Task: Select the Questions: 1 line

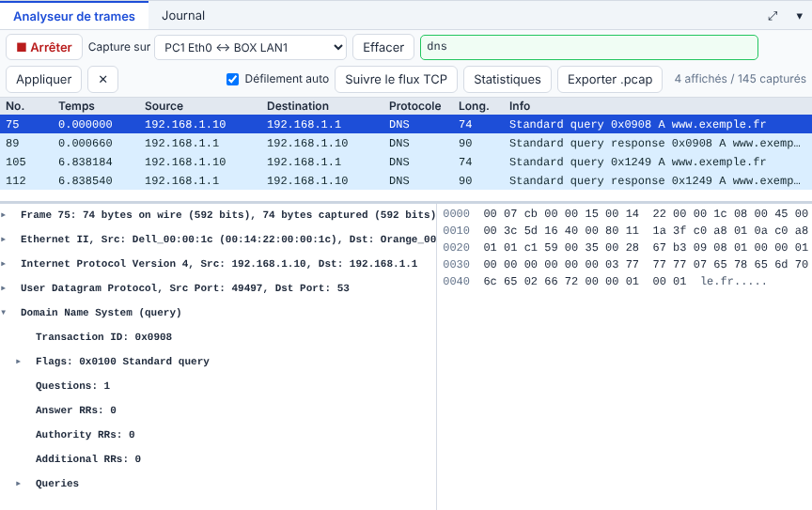Action: tap(72, 386)
